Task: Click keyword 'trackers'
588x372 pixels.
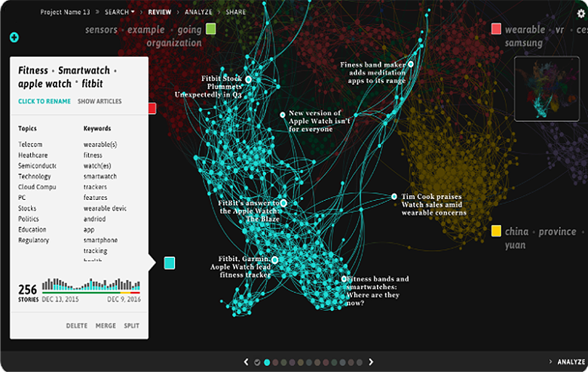Action: point(95,187)
